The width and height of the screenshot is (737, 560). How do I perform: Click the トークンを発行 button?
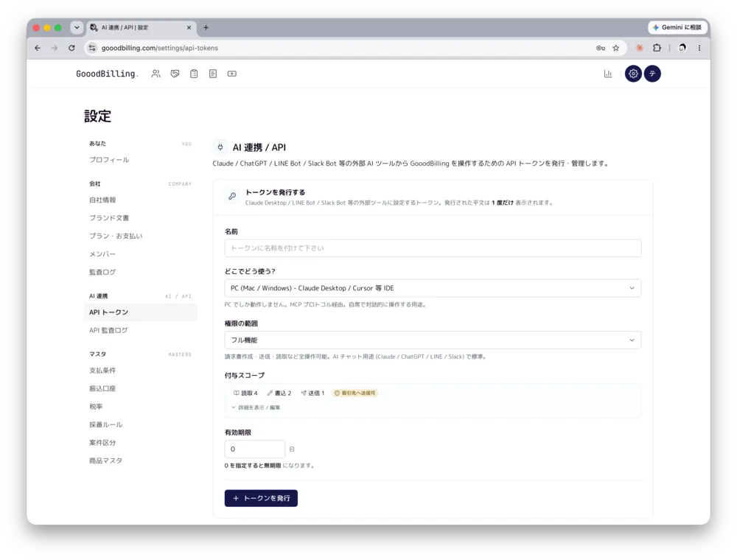[261, 498]
